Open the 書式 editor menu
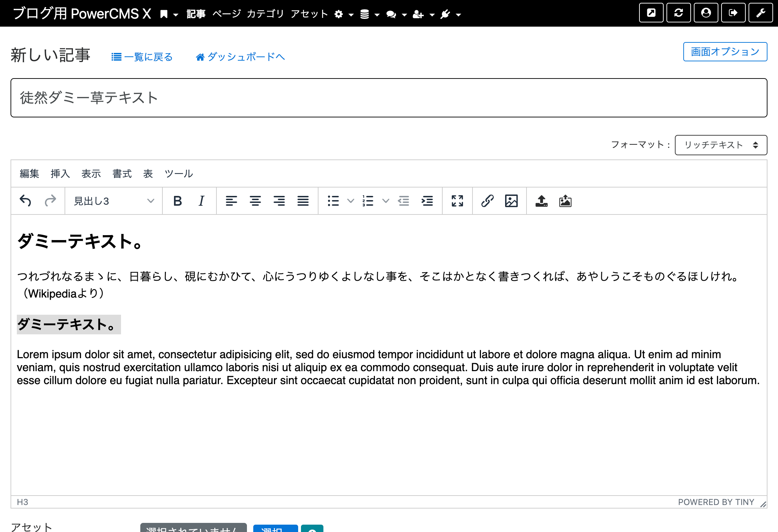778x532 pixels. pyautogui.click(x=122, y=173)
